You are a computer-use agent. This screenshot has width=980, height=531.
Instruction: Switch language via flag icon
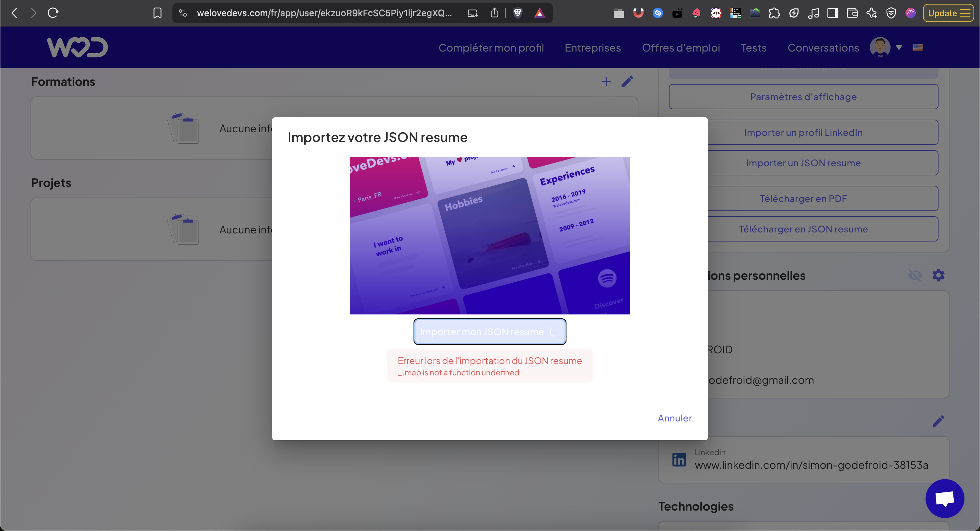[917, 48]
